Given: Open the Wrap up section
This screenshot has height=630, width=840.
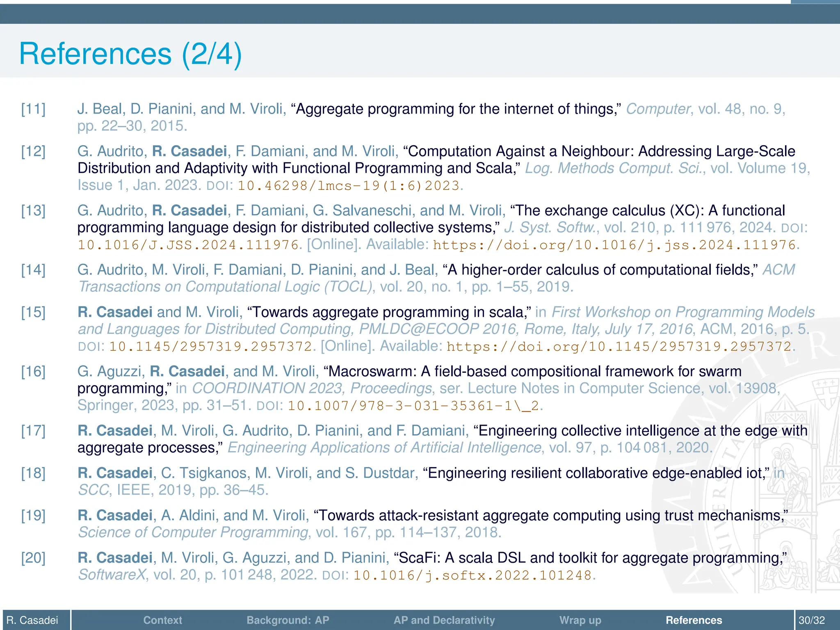Looking at the screenshot, I should [580, 620].
